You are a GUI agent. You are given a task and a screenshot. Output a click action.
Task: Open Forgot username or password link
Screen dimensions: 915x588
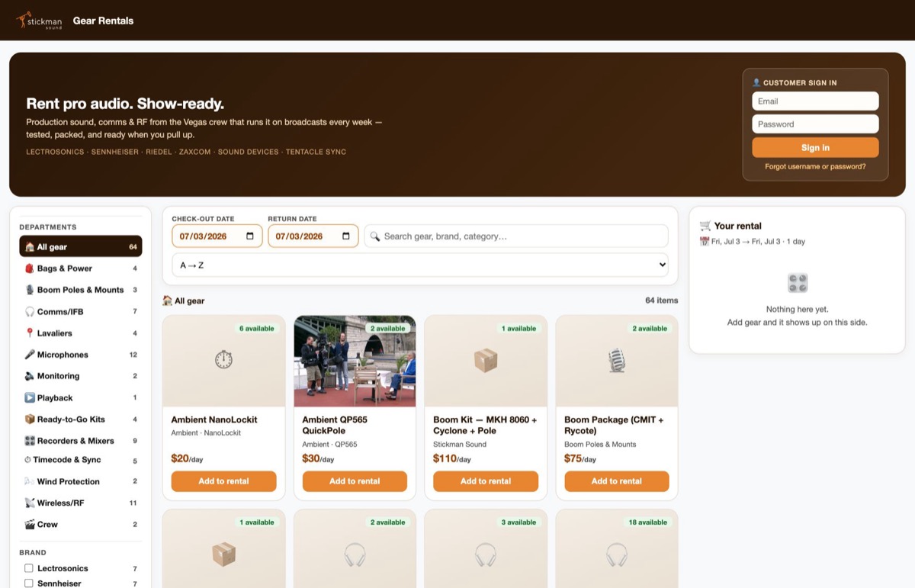coord(815,166)
